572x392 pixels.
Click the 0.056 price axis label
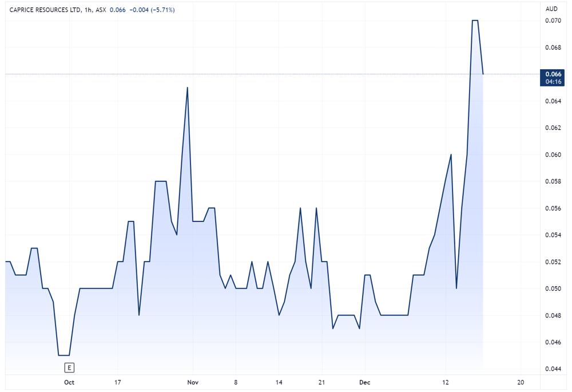pyautogui.click(x=553, y=208)
